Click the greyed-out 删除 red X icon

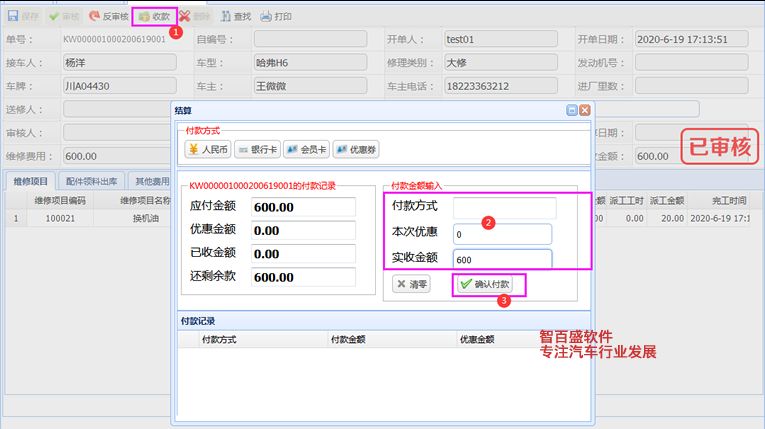(184, 17)
